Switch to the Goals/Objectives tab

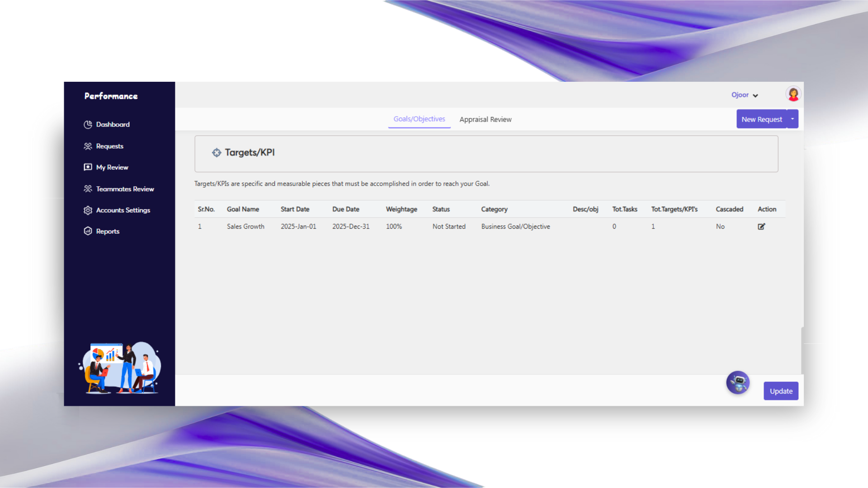(419, 119)
